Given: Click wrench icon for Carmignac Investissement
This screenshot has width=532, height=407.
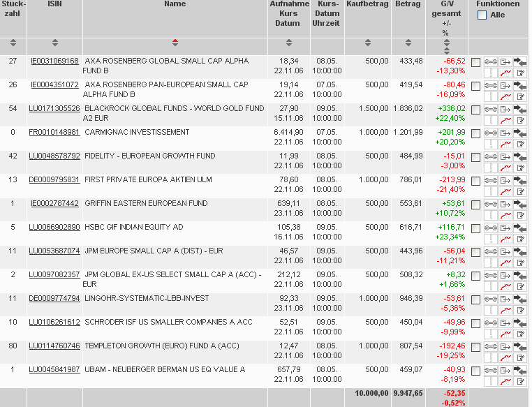Looking at the screenshot, I should click(x=491, y=133).
